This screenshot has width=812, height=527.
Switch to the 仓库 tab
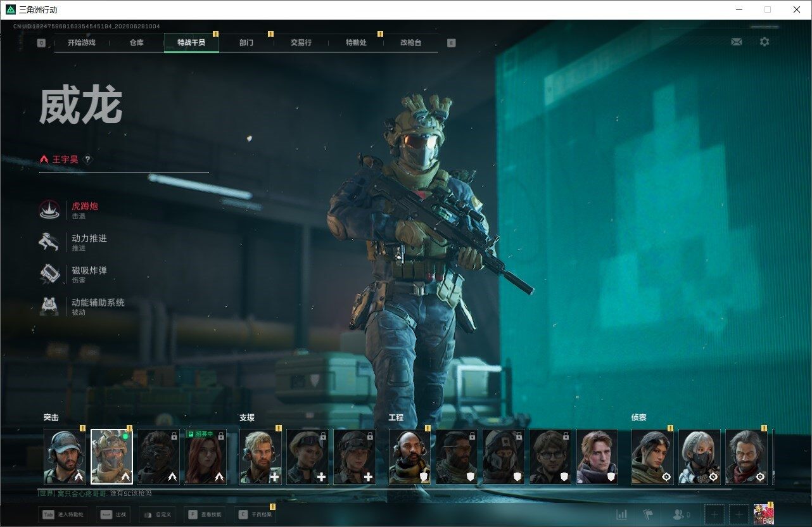click(x=136, y=43)
